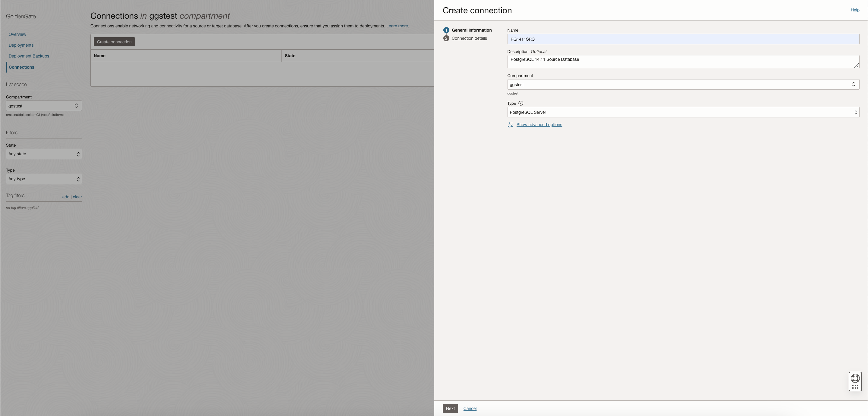
Task: Open the Type PostgreSQL Server dropdown
Action: pyautogui.click(x=683, y=112)
